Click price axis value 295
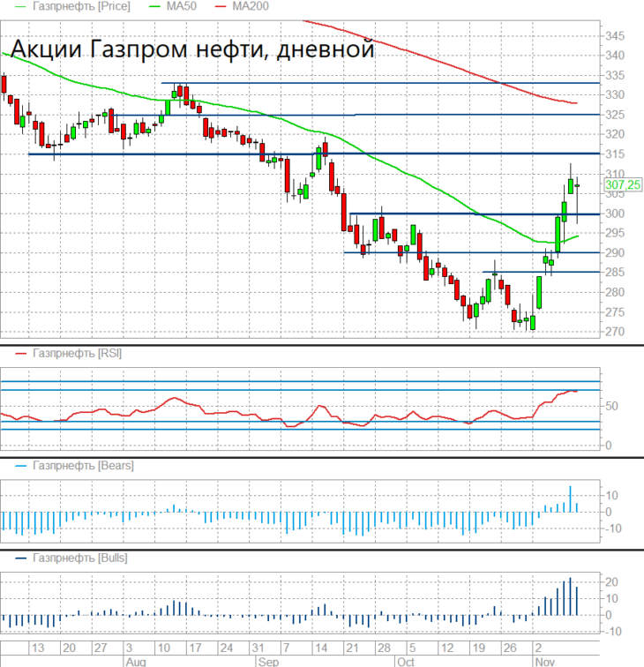The width and height of the screenshot is (644, 667). [x=615, y=233]
